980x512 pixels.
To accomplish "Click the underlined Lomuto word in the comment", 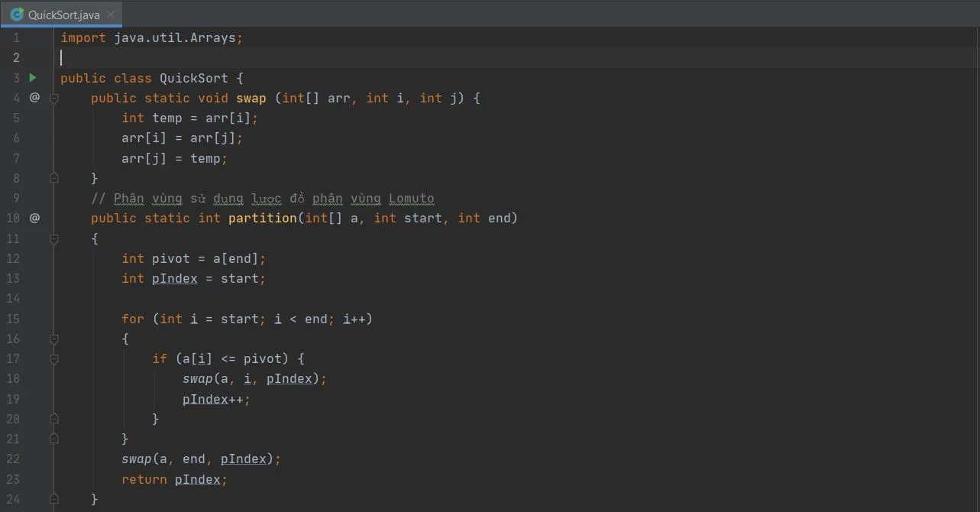I will point(411,198).
